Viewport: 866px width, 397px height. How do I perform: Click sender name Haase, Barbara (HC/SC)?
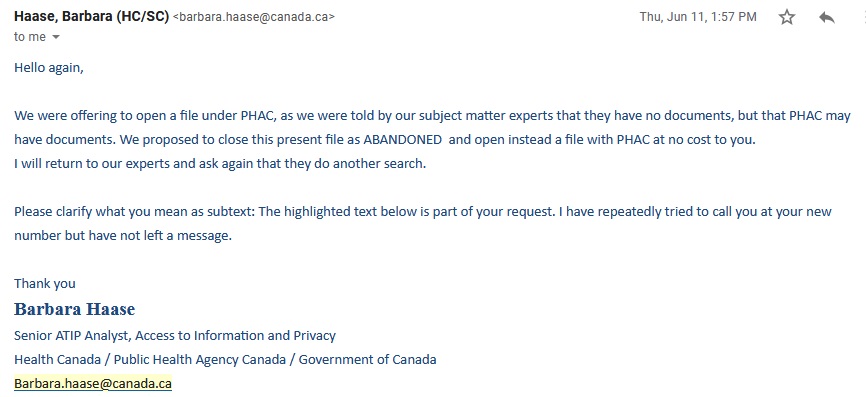point(91,17)
